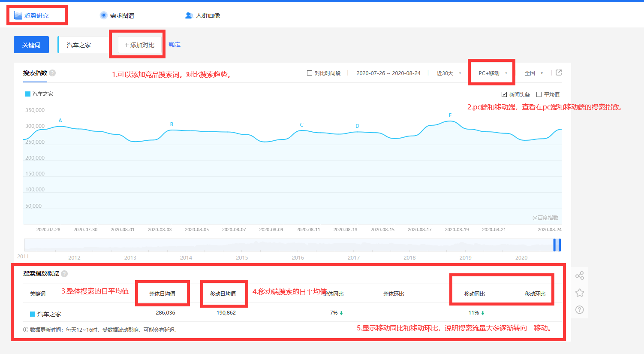Open the 近30天 period dropdown
Viewport: 644px width, 354px height.
pos(449,73)
